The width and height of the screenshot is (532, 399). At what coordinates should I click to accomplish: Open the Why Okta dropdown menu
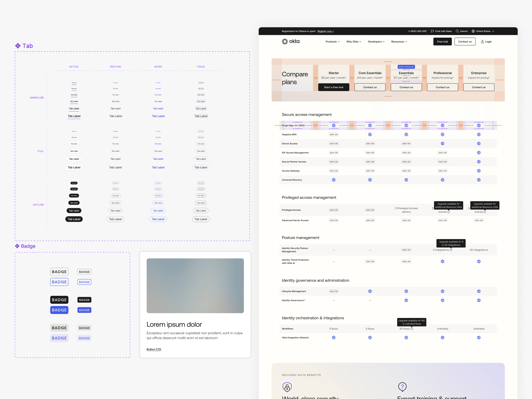[354, 42]
